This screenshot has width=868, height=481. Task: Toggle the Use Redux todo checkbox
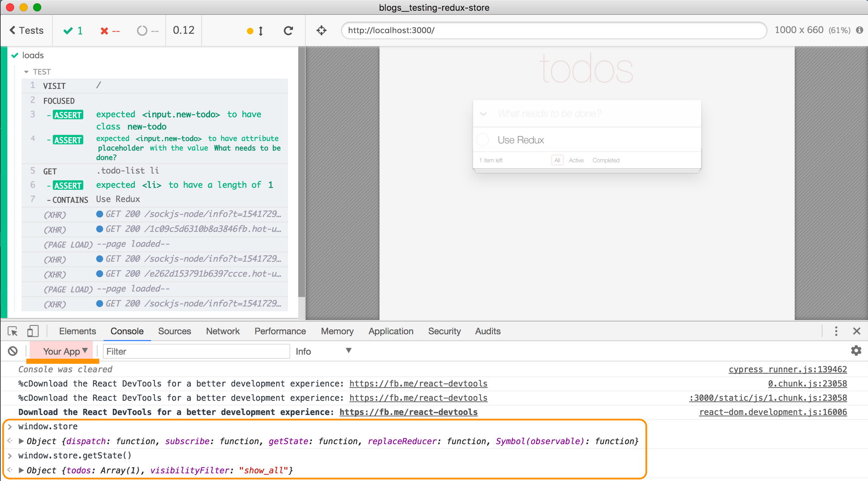pyautogui.click(x=483, y=140)
